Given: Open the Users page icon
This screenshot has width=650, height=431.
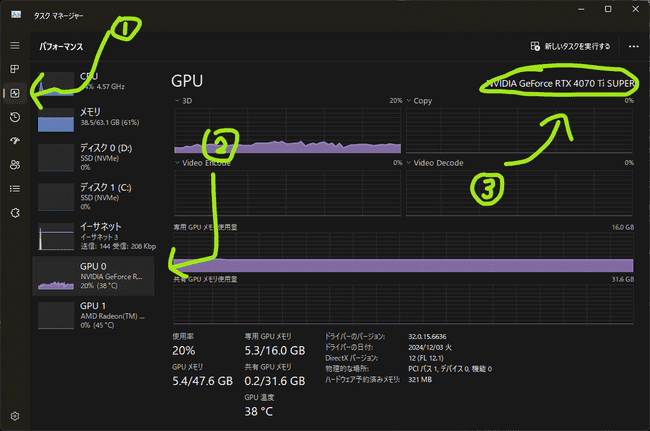Looking at the screenshot, I should tap(15, 165).
